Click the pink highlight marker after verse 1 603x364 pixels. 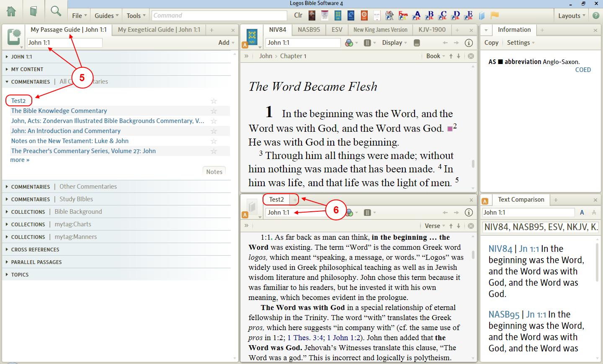pyautogui.click(x=450, y=129)
